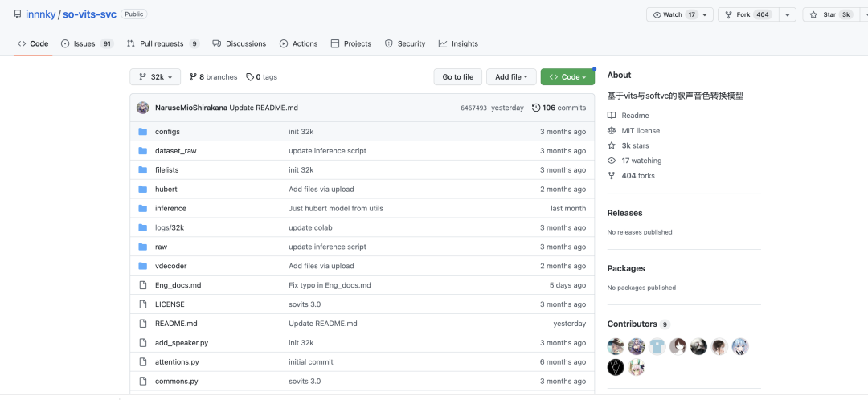Click the scales icon beside MIT license
Image resolution: width=868 pixels, height=400 pixels.
pos(612,131)
